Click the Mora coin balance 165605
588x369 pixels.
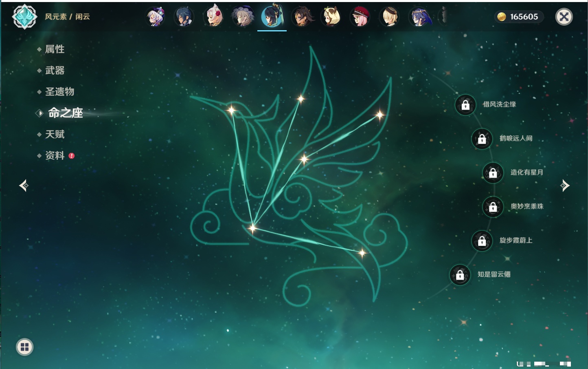point(519,17)
